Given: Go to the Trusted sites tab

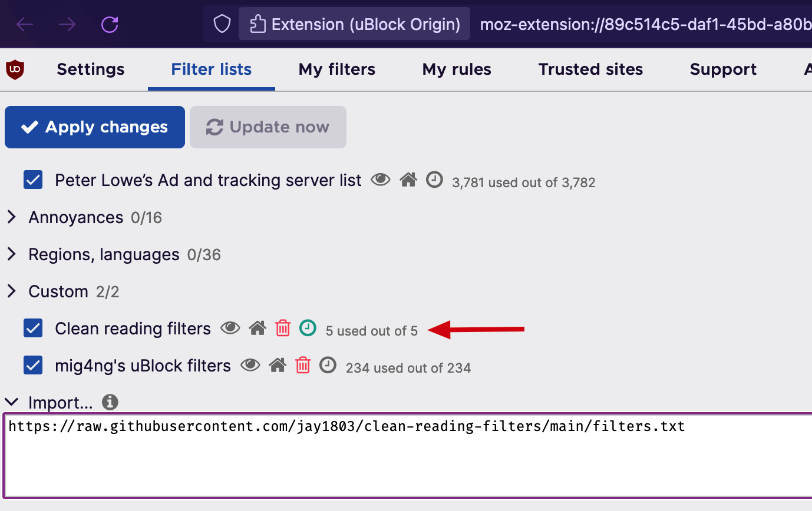Looking at the screenshot, I should click(x=590, y=69).
